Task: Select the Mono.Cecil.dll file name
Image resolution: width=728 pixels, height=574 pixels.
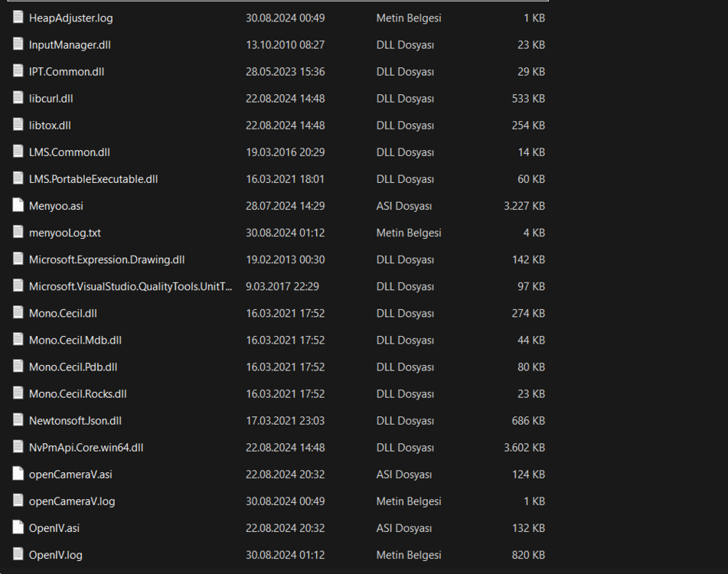Action: (63, 313)
